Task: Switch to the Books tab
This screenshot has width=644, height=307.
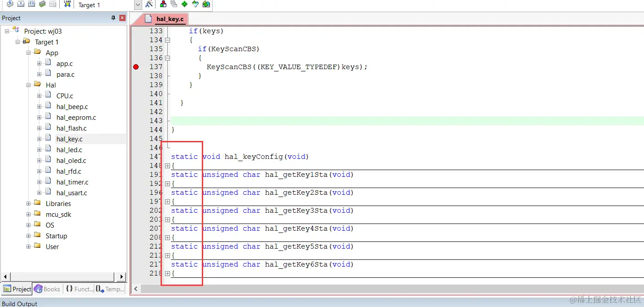Action: (x=47, y=289)
